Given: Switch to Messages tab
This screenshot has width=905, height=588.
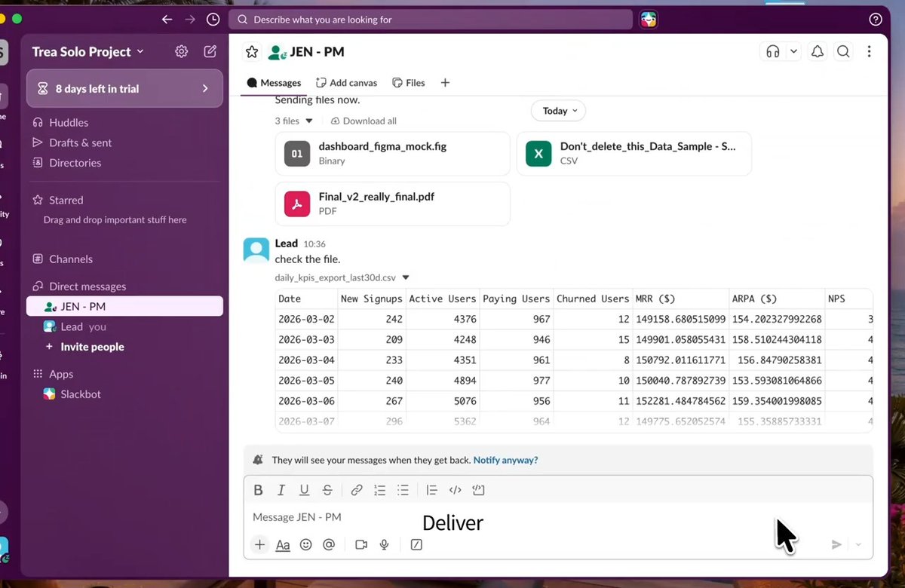Looking at the screenshot, I should [274, 83].
